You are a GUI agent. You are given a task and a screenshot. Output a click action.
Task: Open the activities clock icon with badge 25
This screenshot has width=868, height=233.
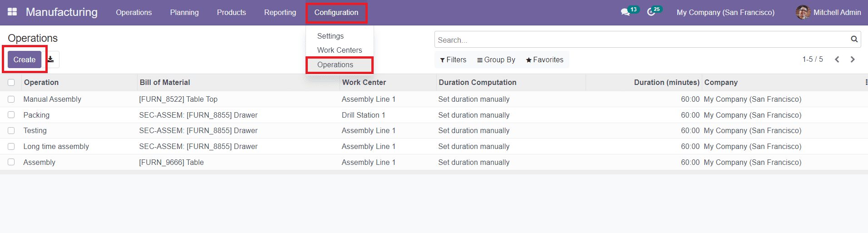pos(651,12)
